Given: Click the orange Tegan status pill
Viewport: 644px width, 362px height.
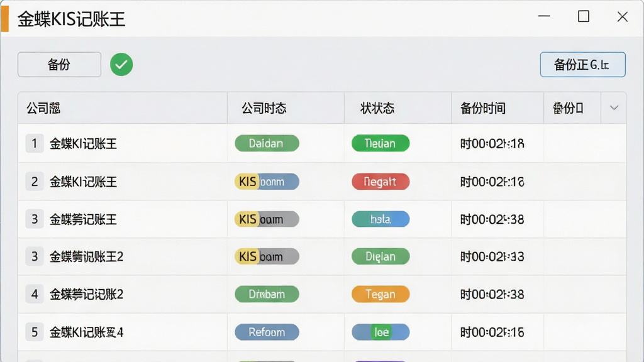Looking at the screenshot, I should click(380, 294).
